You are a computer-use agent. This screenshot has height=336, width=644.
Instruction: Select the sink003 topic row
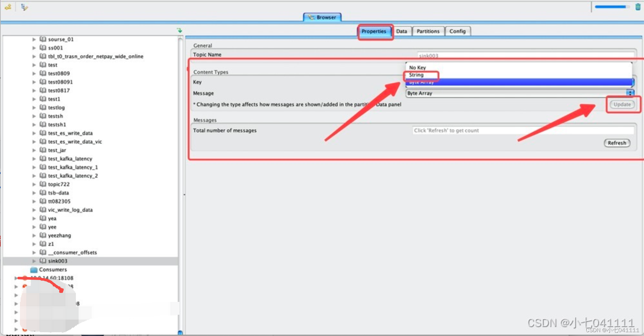[90, 261]
